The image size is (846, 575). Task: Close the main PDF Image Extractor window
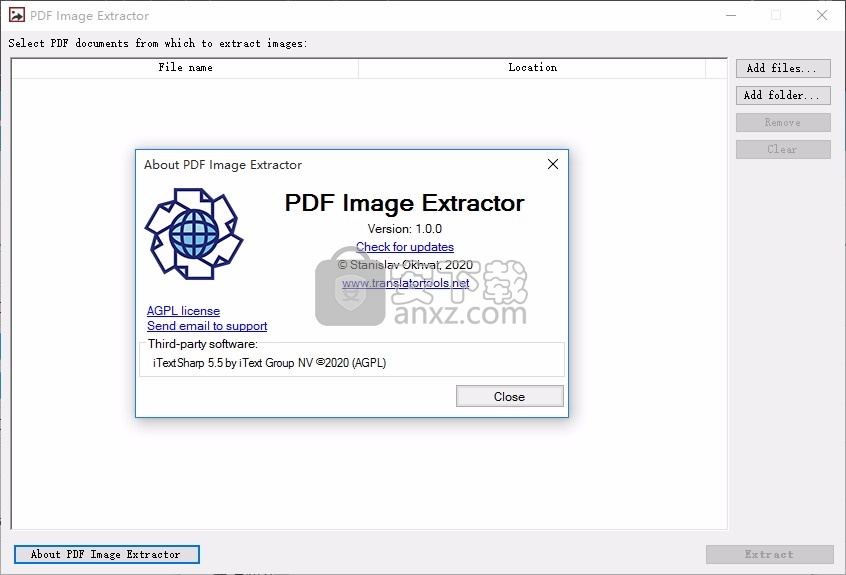click(822, 15)
